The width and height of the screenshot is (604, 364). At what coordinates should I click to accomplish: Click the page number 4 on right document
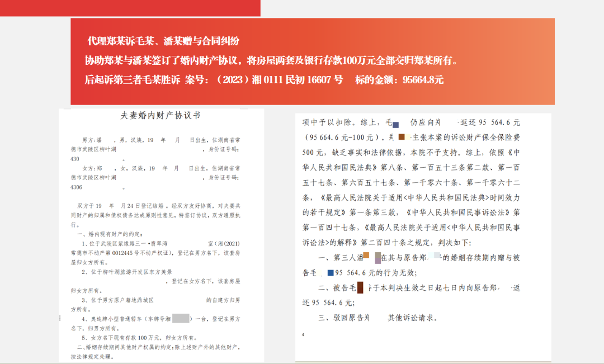302,335
